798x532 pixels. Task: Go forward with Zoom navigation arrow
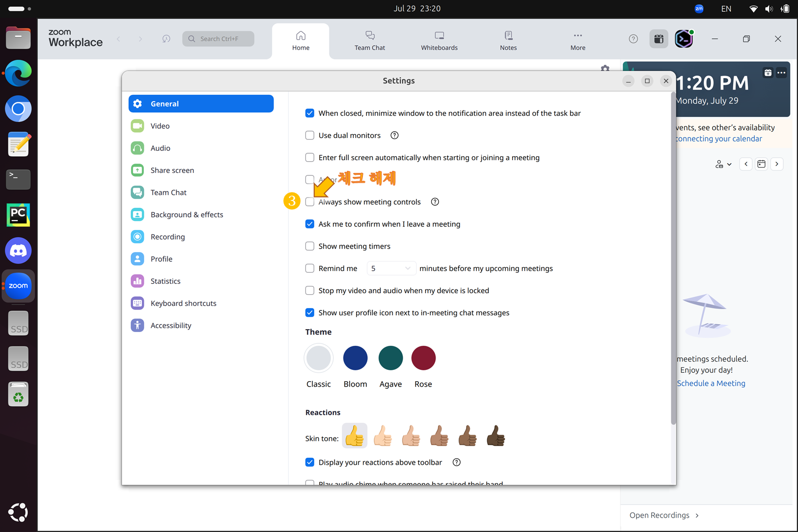[140, 39]
